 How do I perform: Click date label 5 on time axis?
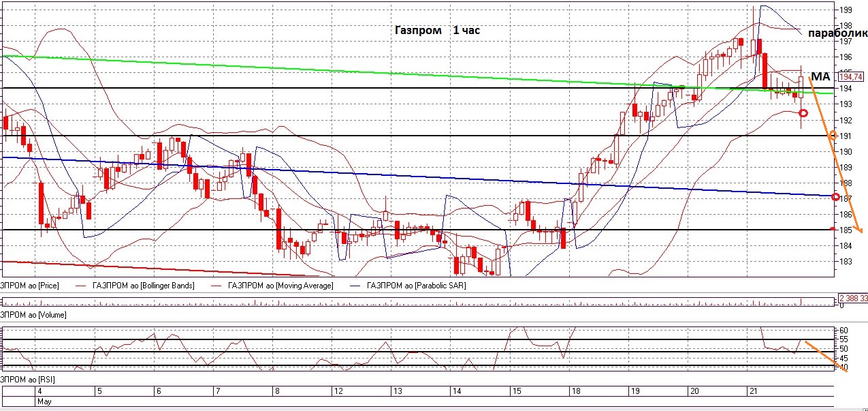99,391
